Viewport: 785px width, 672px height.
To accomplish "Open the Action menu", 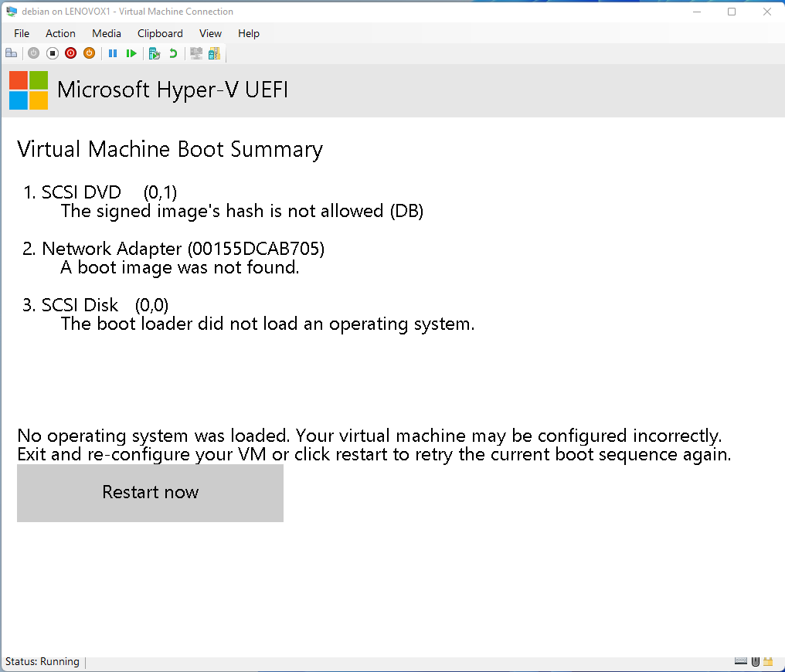I will click(x=60, y=33).
